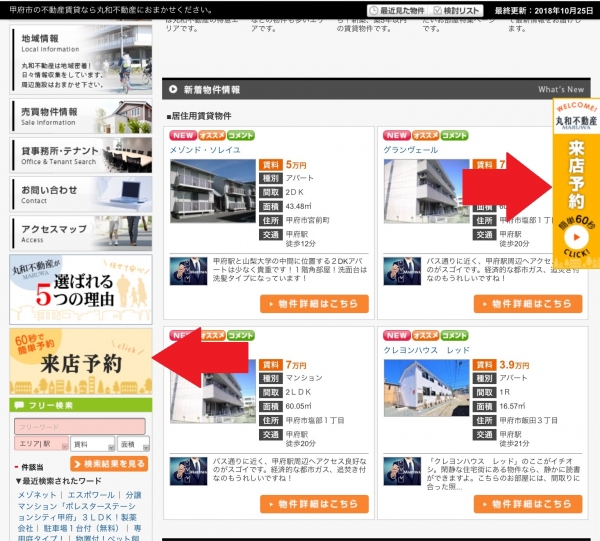Click the orange side-tab 来店予約 banner

tap(576, 184)
